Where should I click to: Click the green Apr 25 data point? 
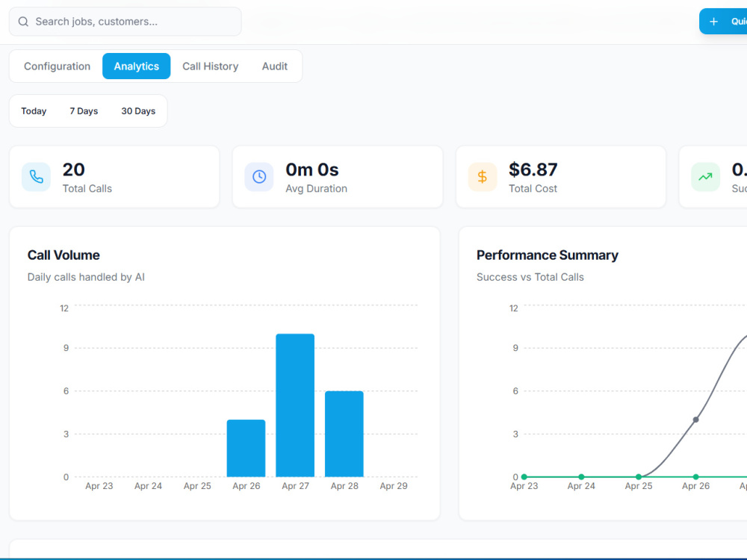(639, 476)
